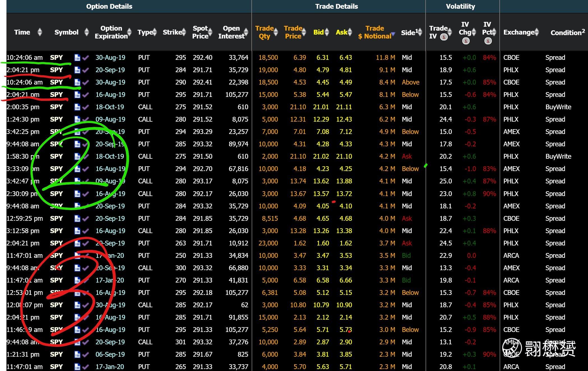Screen dimensions: 588x371
Task: Click the Volatility group header
Action: point(460,6)
